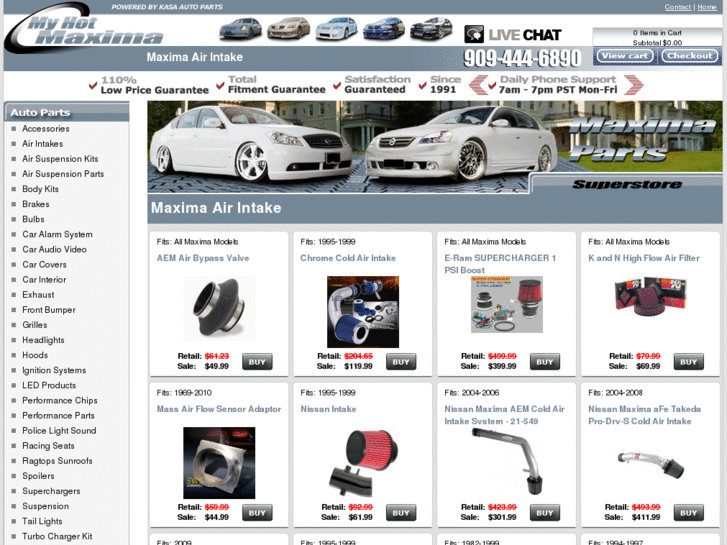
Task: Buy the AEM Air Bypass Valve
Action: point(257,362)
